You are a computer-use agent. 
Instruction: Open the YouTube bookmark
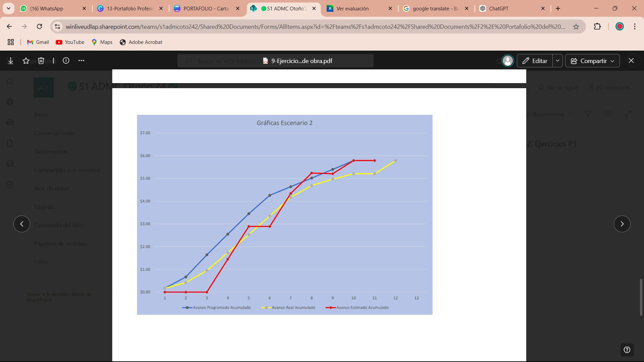coord(70,42)
